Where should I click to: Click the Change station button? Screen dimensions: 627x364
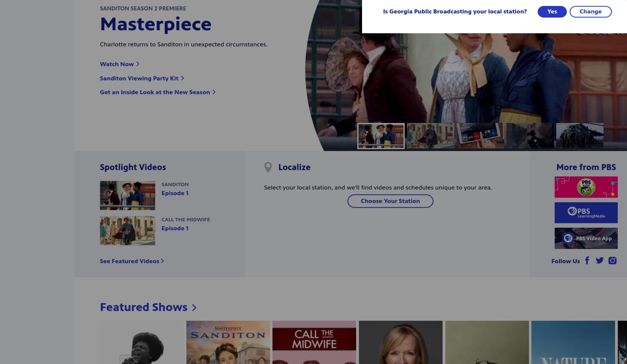(x=591, y=11)
